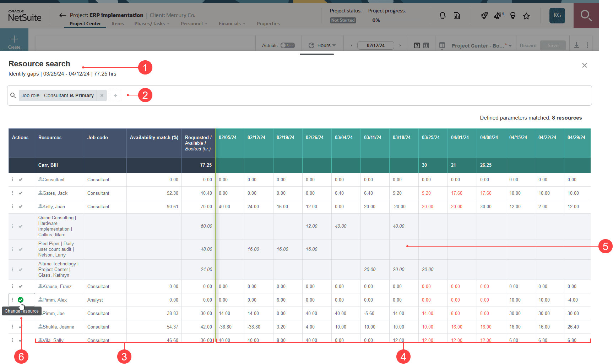The height and width of the screenshot is (364, 613).
Task: Click the star favorites icon
Action: click(526, 16)
